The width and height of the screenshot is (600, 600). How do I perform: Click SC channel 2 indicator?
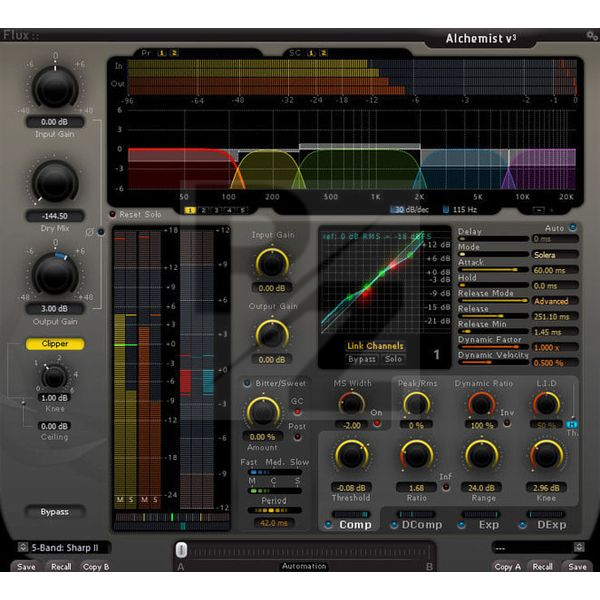tap(323, 53)
